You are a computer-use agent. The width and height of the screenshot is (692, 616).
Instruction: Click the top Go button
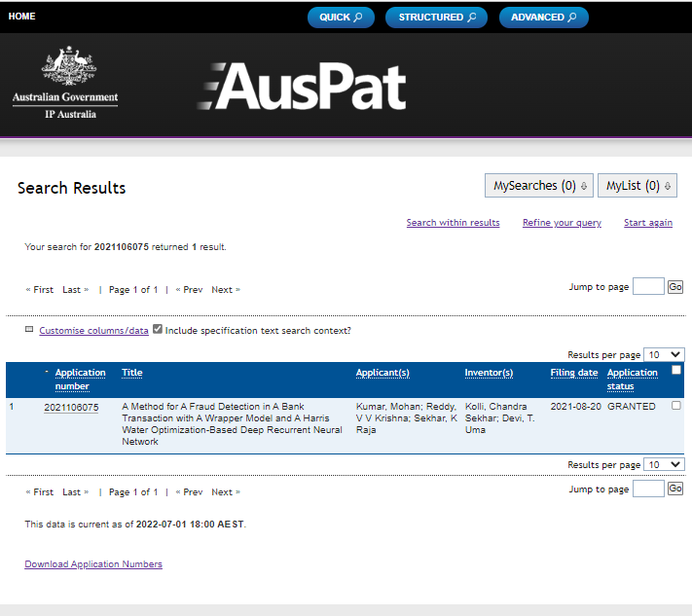coord(675,287)
